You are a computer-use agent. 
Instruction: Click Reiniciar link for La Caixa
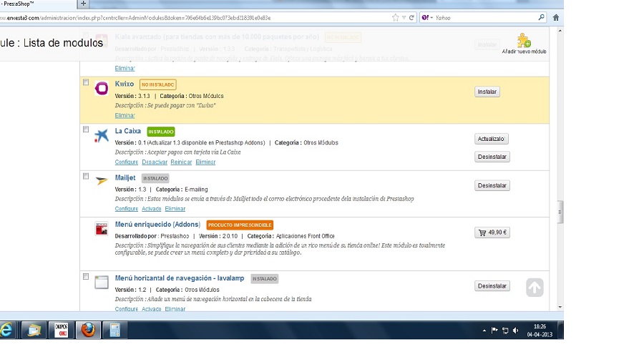[x=181, y=162]
